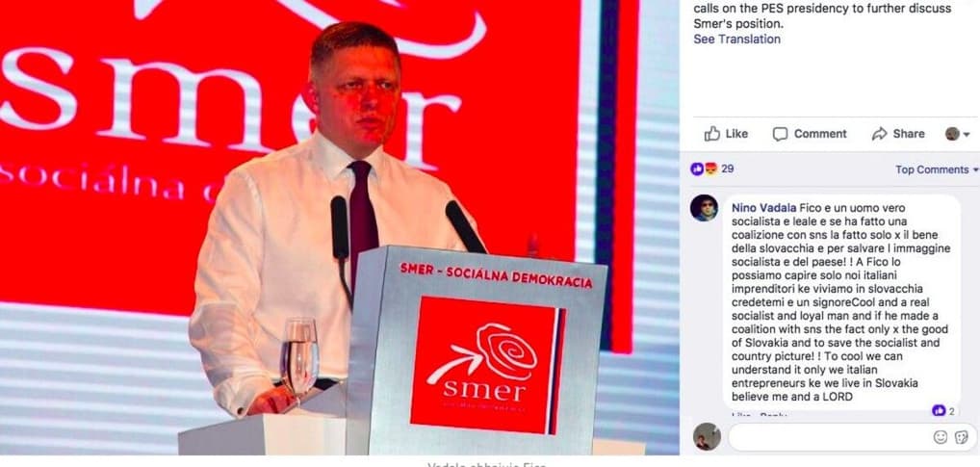This screenshot has height=467, width=980.
Task: Click the See Translation link
Action: point(736,39)
